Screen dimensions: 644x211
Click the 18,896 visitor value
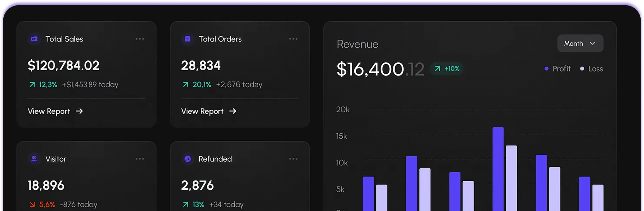click(46, 185)
